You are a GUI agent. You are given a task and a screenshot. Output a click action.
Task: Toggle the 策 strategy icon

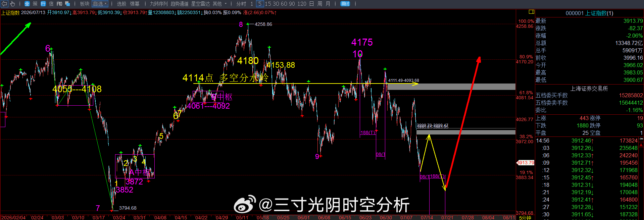click(35, 4)
